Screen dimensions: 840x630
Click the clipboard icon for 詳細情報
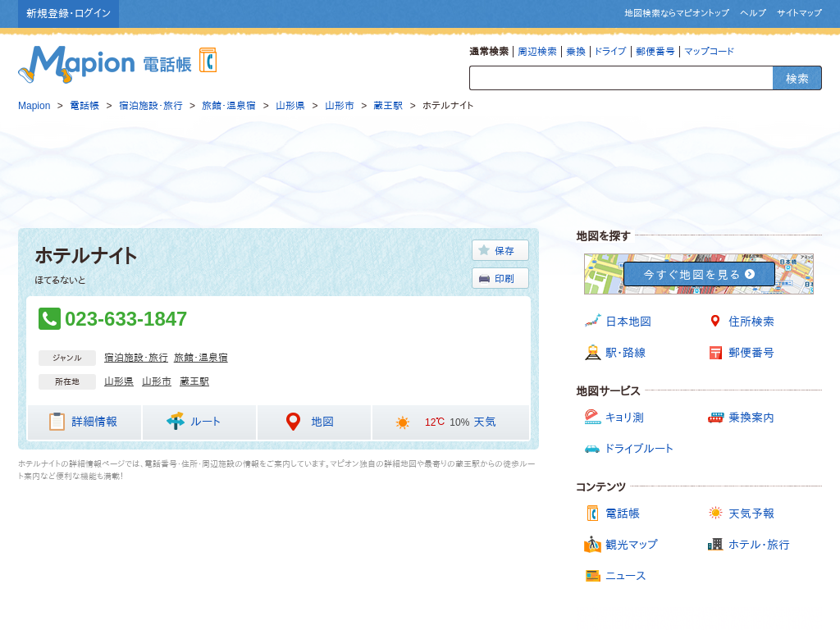point(57,422)
